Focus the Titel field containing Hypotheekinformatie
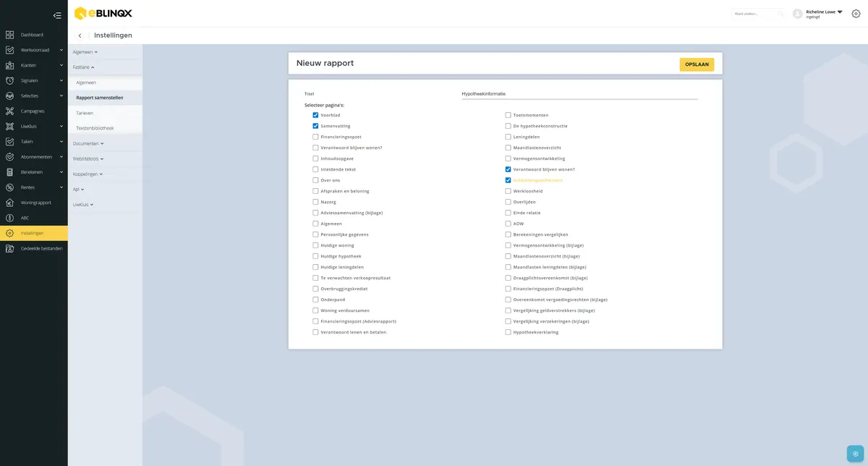 click(579, 93)
